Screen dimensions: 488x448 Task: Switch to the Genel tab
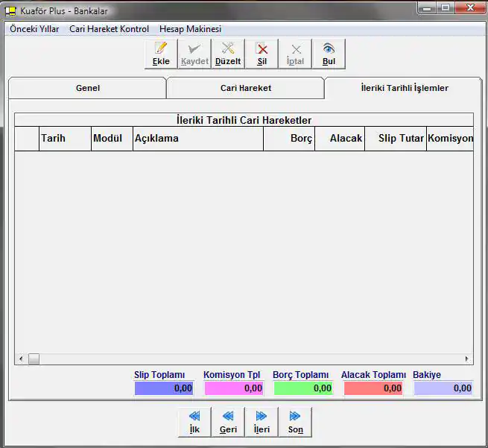(88, 88)
